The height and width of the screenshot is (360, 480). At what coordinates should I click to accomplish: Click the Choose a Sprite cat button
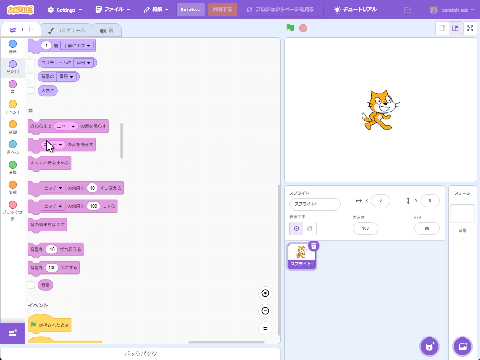coord(430,346)
